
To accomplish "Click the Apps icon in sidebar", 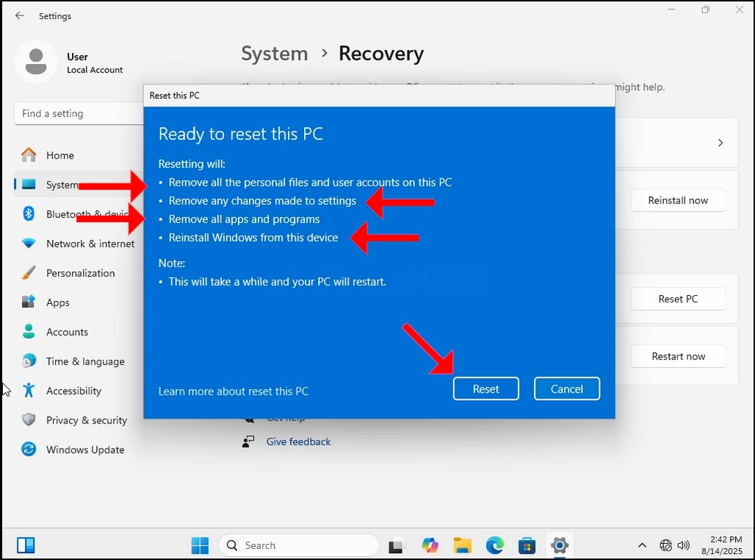I will pos(29,302).
